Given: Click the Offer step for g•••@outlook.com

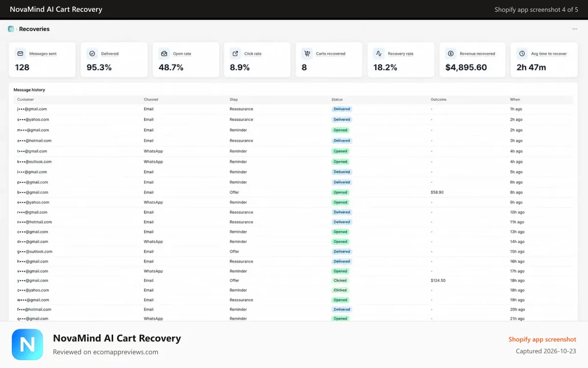Looking at the screenshot, I should (234, 251).
